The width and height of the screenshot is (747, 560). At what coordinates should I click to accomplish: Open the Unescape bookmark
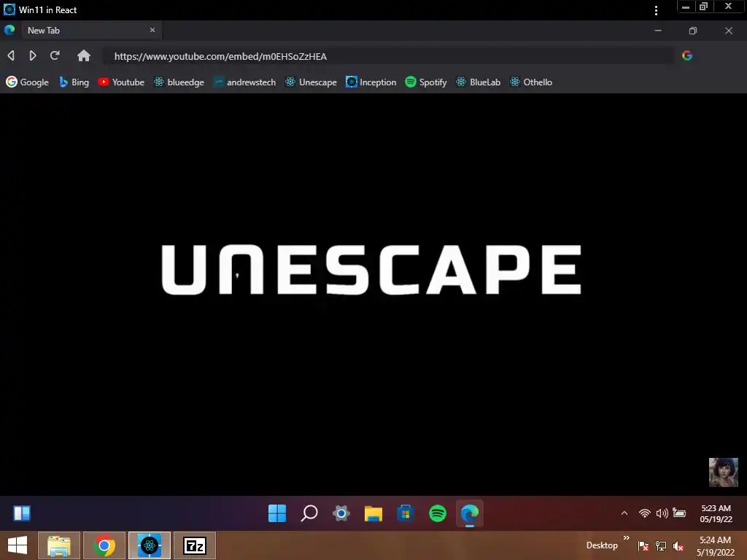[x=311, y=82]
